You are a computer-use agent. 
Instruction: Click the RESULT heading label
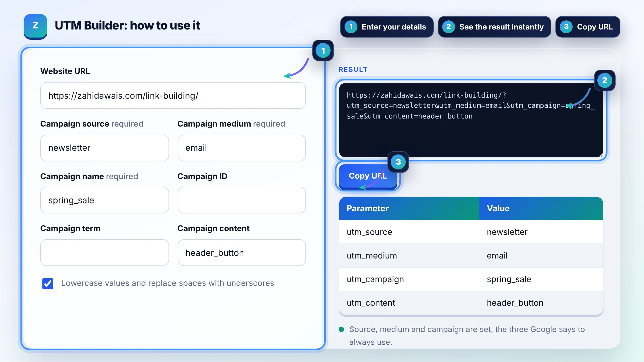pos(353,69)
